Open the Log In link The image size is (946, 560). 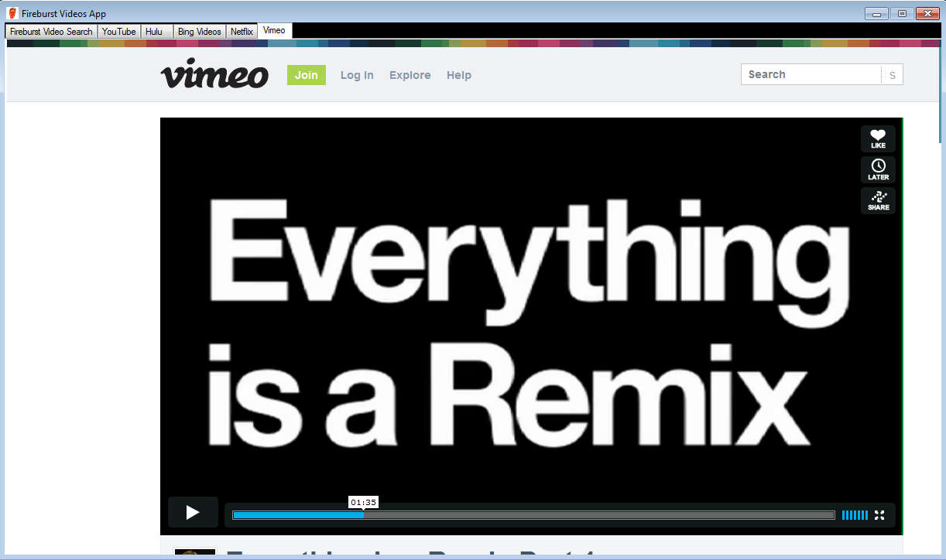(357, 75)
